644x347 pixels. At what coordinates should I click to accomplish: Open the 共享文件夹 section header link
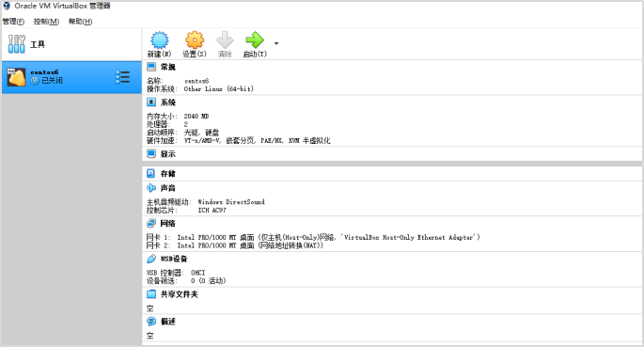(x=179, y=294)
